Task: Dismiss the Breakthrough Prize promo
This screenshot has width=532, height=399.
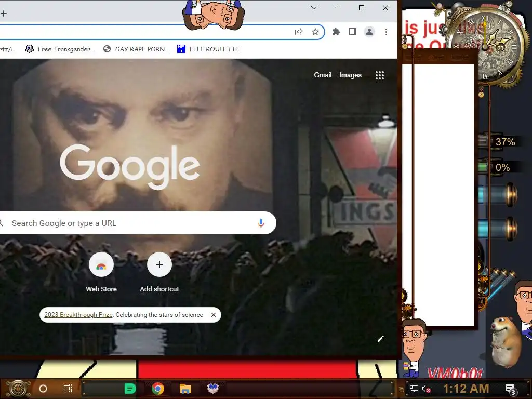Action: coord(214,315)
